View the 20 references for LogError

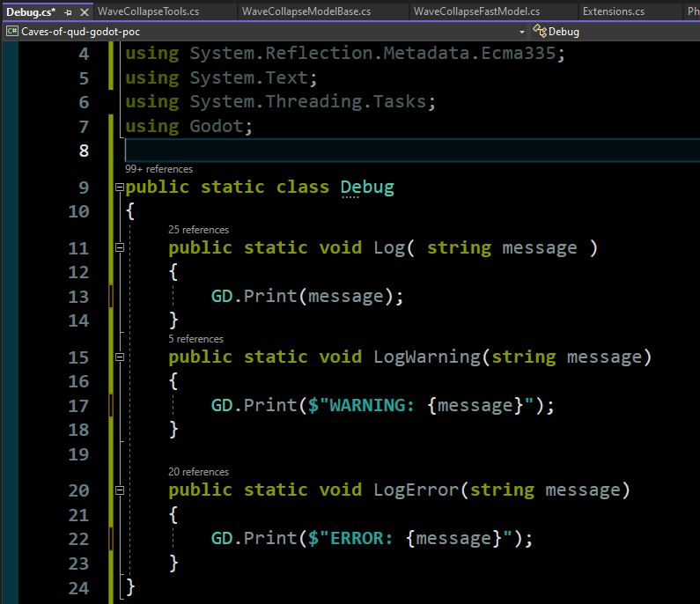click(x=198, y=472)
